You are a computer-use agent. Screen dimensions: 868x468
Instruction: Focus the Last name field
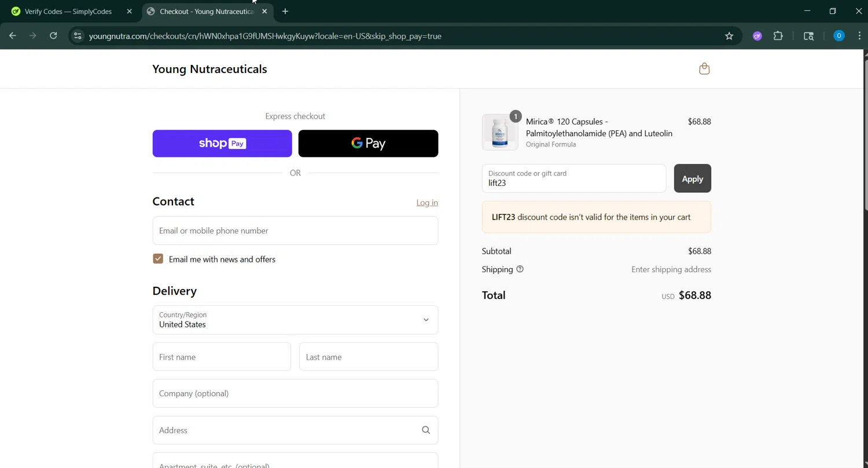tap(369, 357)
